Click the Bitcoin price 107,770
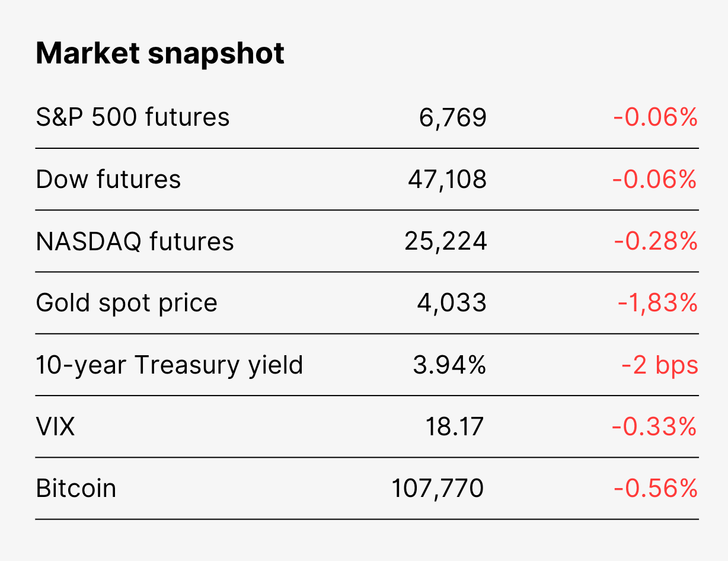 pos(438,489)
